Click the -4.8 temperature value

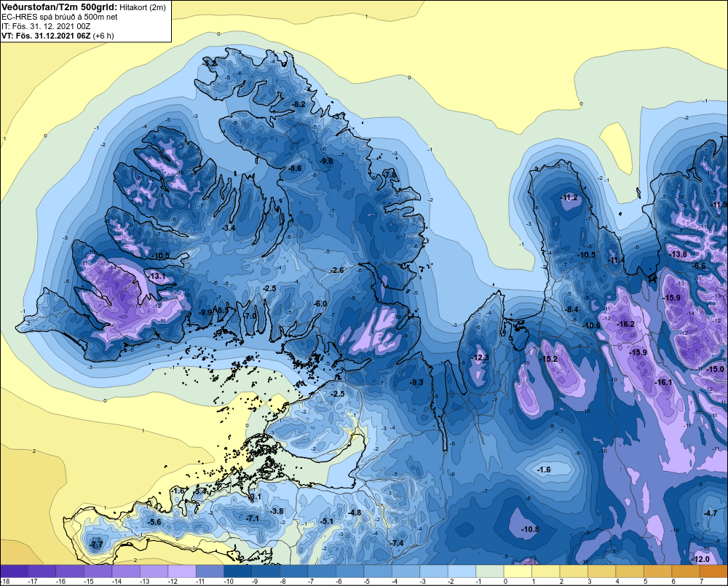(355, 512)
